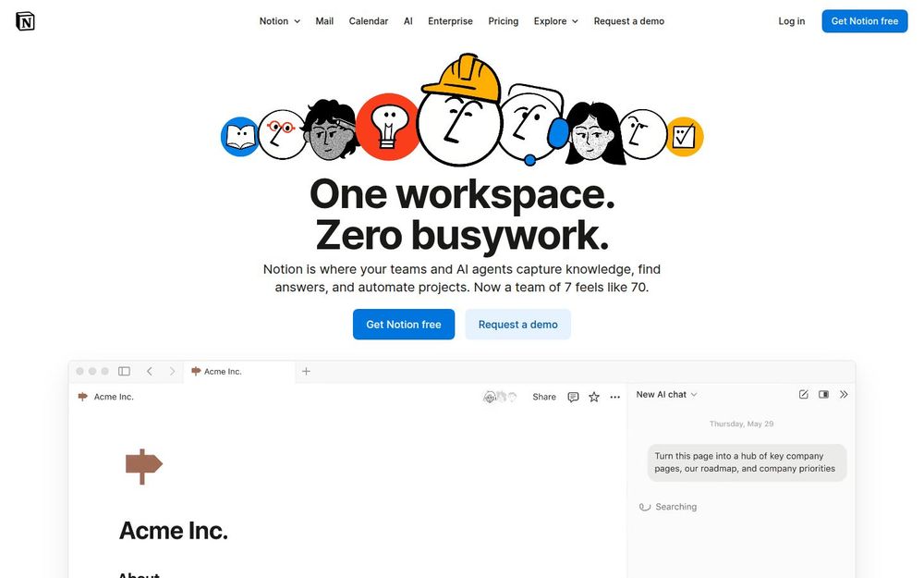924x578 pixels.
Task: Click the Share button in page toolbar
Action: pos(544,397)
